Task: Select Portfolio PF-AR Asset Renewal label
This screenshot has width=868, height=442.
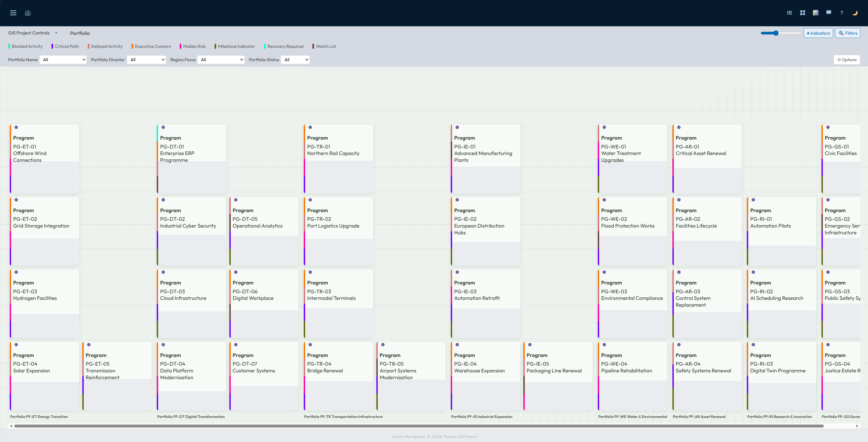Action: [699, 417]
